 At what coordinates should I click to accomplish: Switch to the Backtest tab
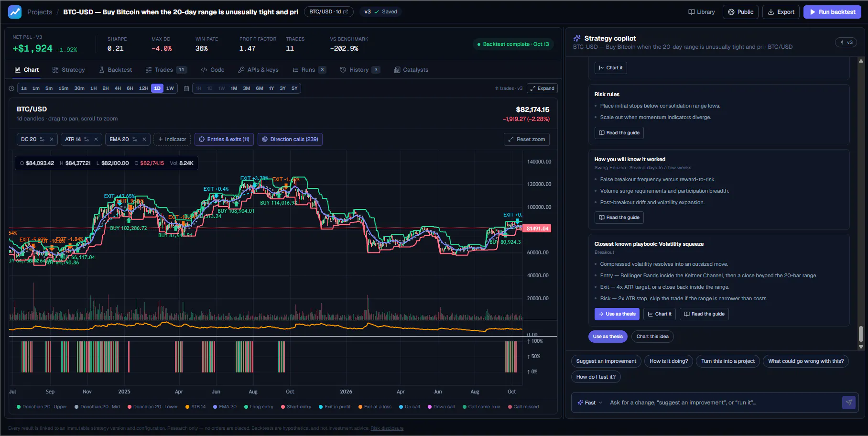point(115,70)
